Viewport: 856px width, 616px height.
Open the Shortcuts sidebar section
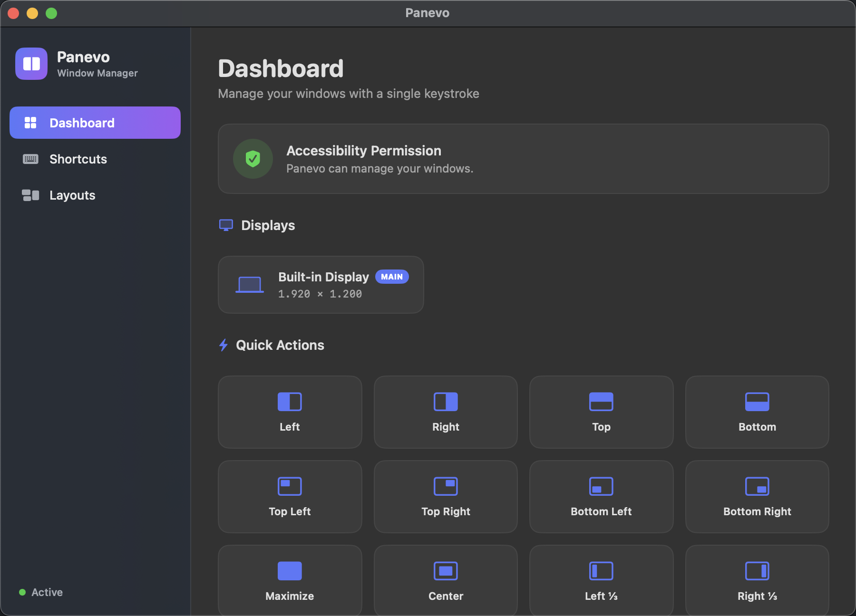click(x=95, y=159)
